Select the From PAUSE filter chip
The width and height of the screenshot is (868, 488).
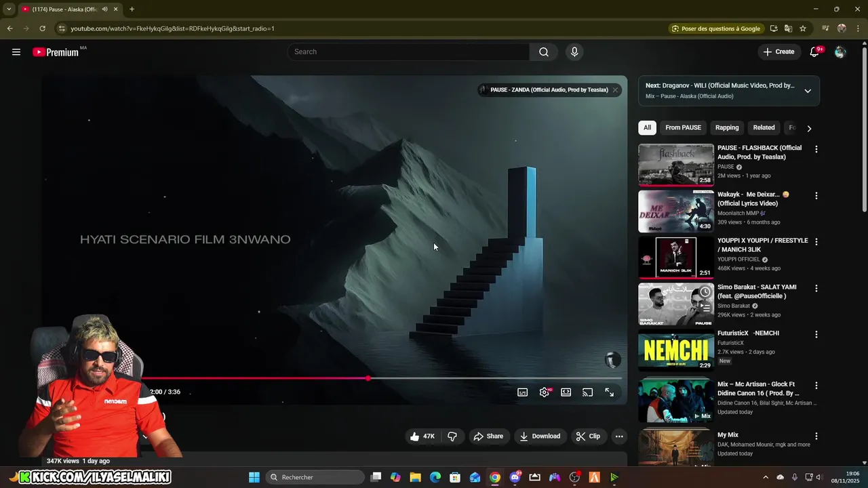683,127
